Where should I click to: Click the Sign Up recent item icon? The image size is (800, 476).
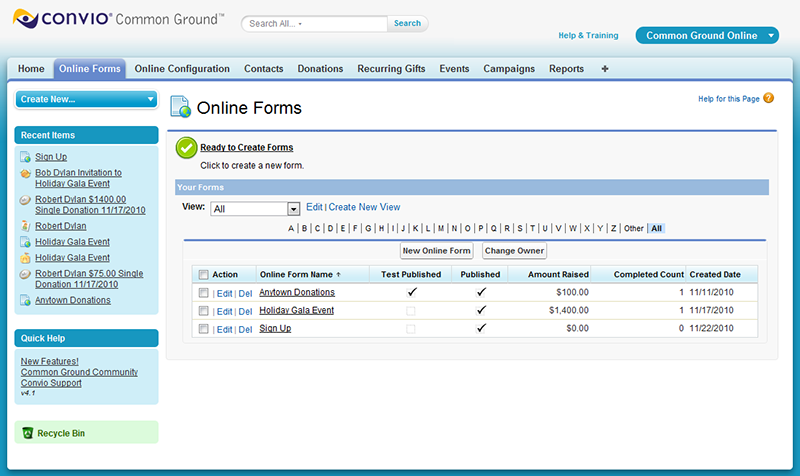[x=25, y=157]
